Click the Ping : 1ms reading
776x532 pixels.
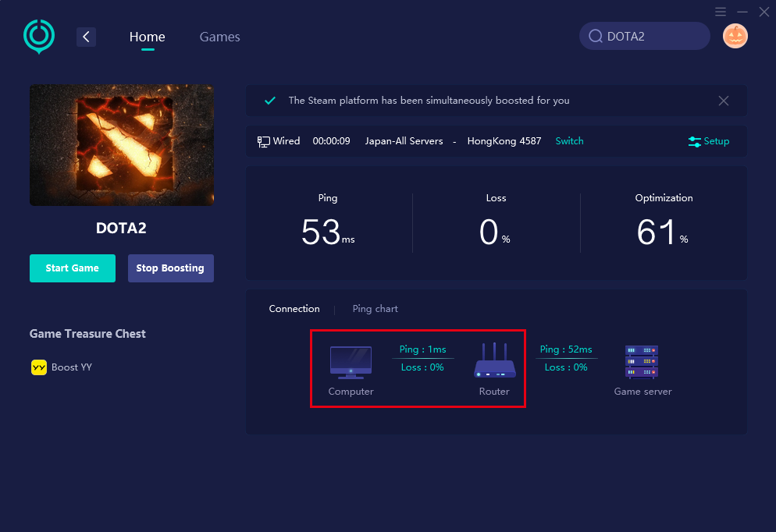[x=422, y=349]
